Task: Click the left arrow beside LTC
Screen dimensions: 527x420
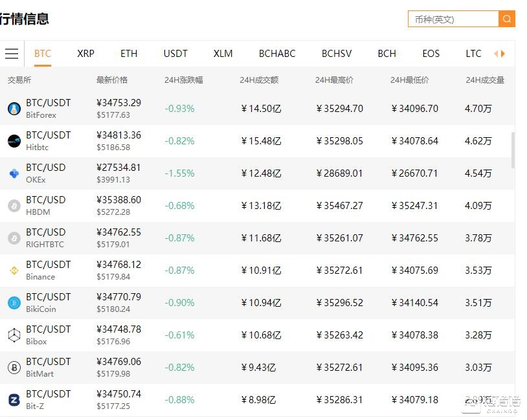Action: [x=495, y=54]
